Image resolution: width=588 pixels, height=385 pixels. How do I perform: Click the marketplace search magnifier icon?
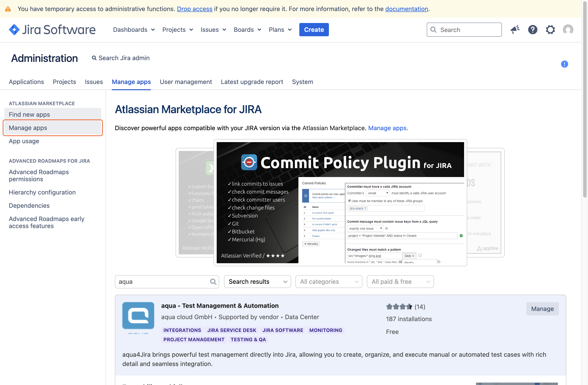click(x=213, y=282)
